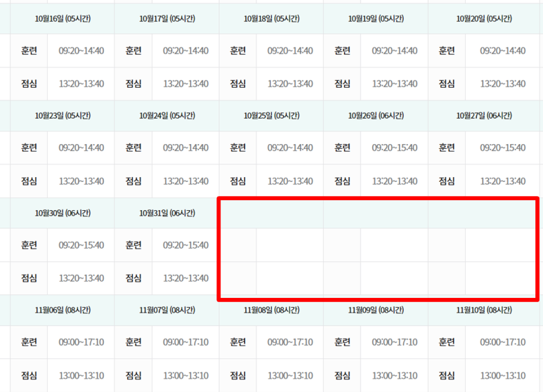Screen dimensions: 543x392
Task: Select 훈련 time 09:20~15:40 under 10월27일
Action: [503, 148]
